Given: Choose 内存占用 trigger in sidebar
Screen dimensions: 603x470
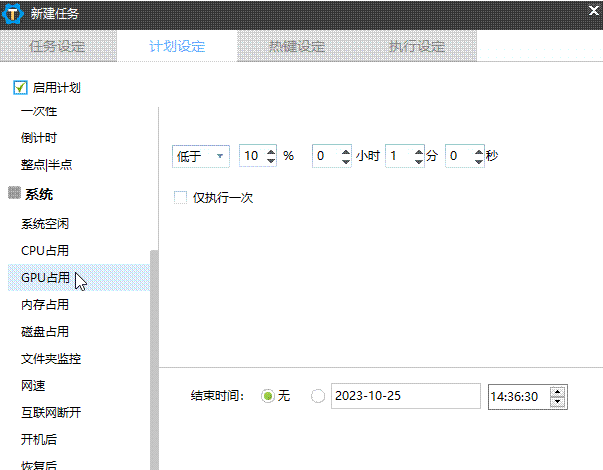Looking at the screenshot, I should [45, 305].
